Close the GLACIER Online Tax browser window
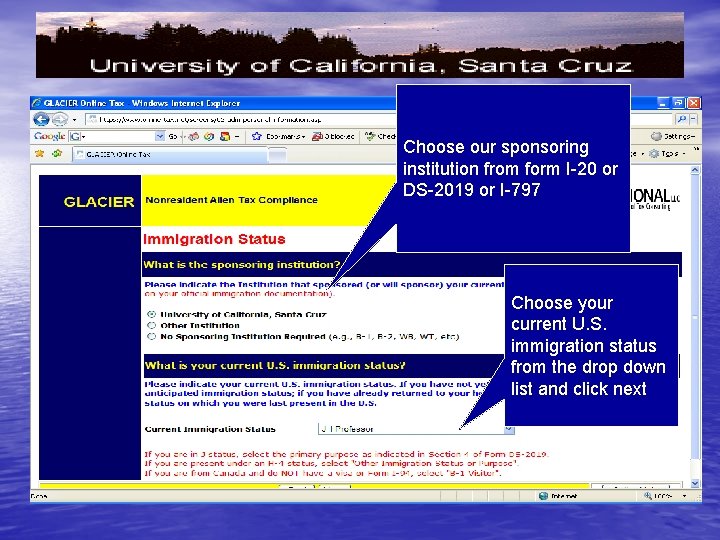 (693, 103)
